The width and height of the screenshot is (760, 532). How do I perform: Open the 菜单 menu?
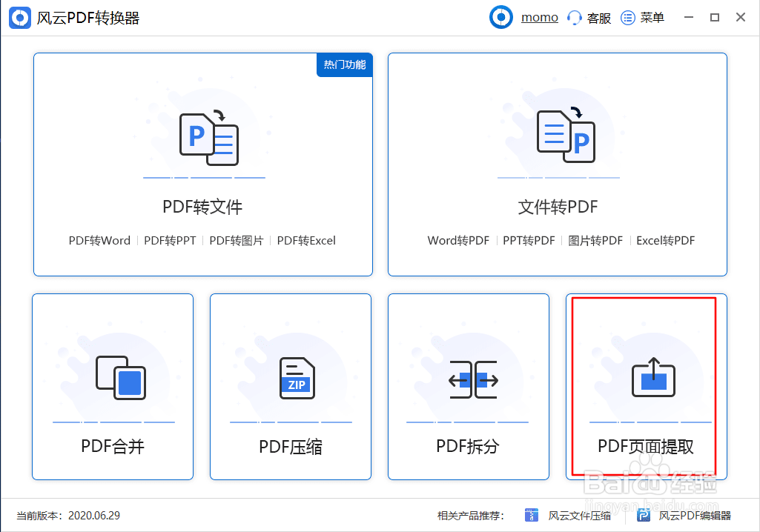pos(652,18)
